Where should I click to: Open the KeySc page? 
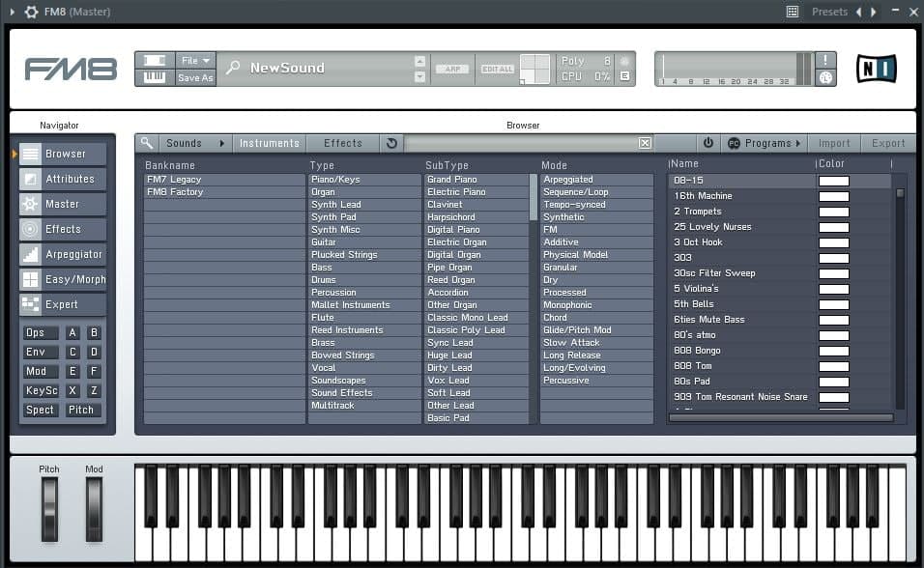click(x=40, y=390)
